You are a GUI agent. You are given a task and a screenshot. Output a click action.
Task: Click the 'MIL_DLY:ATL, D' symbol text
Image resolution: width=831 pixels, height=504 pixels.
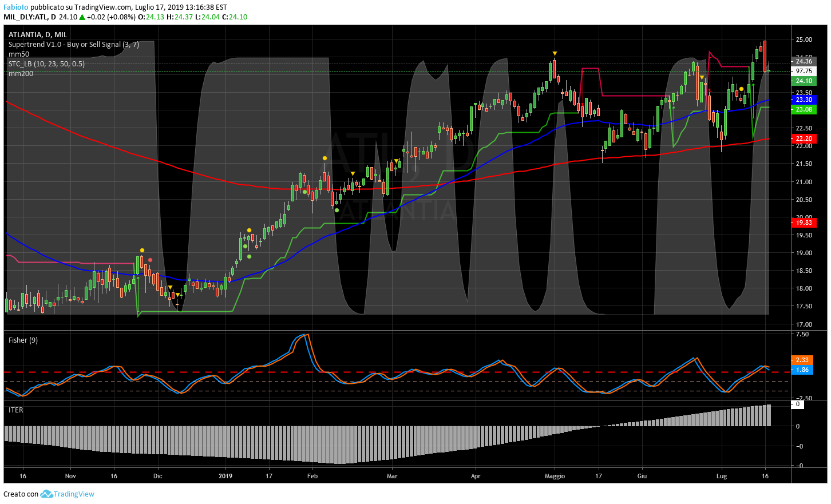pos(30,17)
